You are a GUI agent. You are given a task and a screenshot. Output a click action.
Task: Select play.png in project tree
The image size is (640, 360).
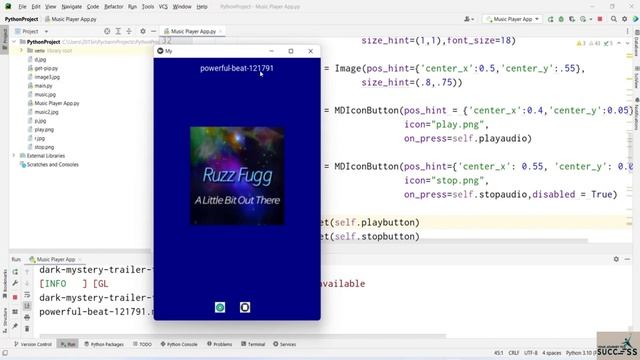tap(44, 129)
